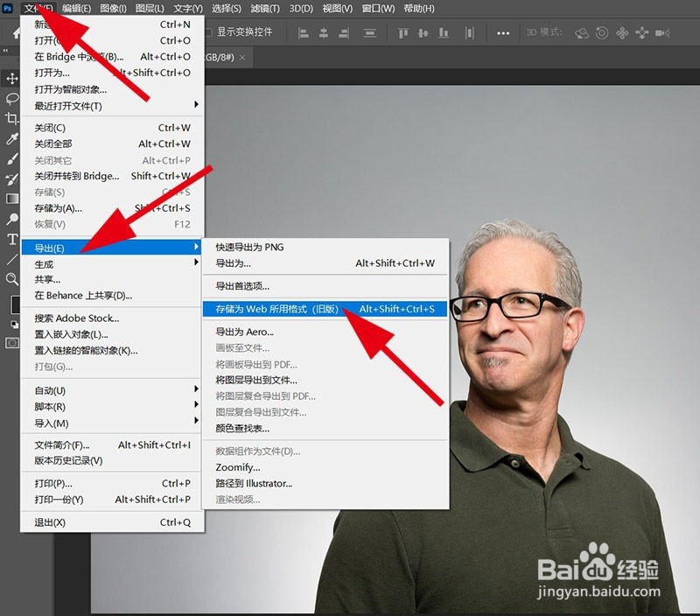The image size is (700, 616).
Task: Expand the 导入(M) submenu
Action: 113,423
